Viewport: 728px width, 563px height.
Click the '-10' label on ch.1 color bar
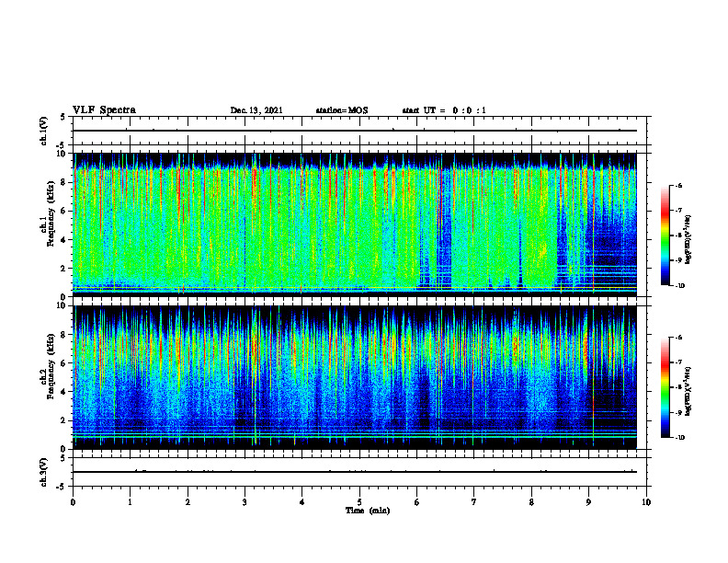tap(679, 286)
